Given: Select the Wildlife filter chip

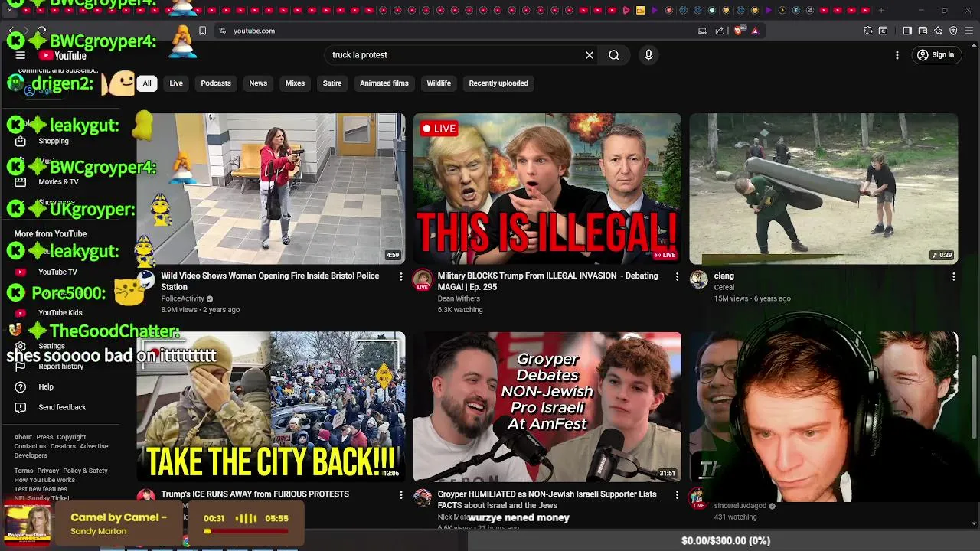Looking at the screenshot, I should [x=439, y=83].
